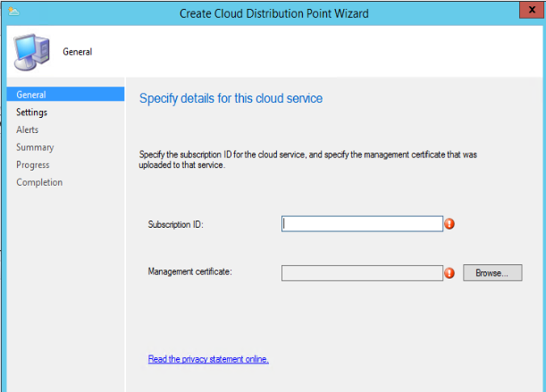Click the computer icon in the header

[x=30, y=53]
